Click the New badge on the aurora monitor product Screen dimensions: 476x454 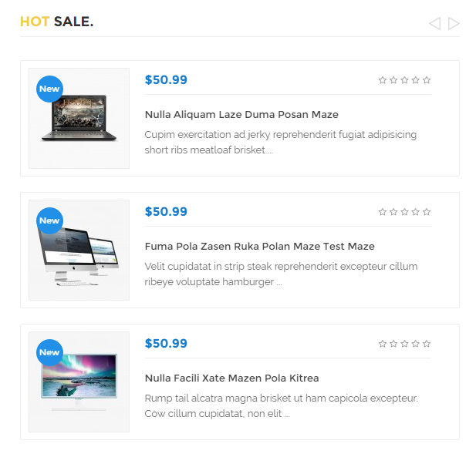tap(49, 352)
